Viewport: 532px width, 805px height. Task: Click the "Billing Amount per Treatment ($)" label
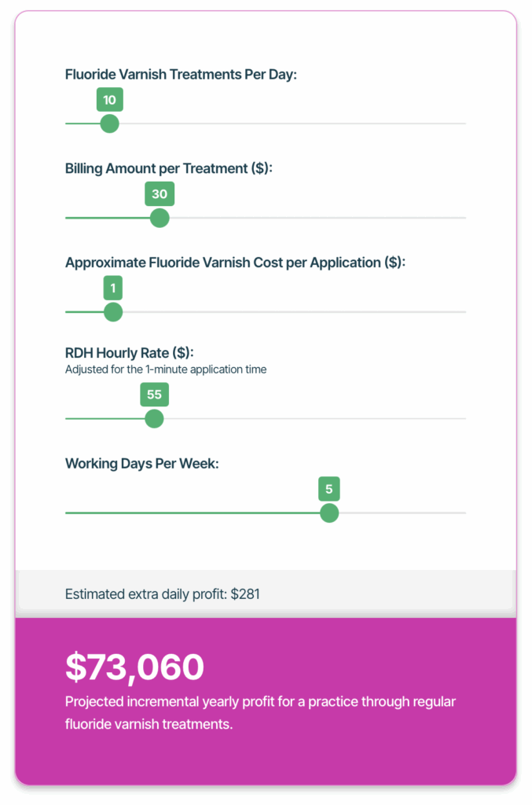(x=168, y=169)
